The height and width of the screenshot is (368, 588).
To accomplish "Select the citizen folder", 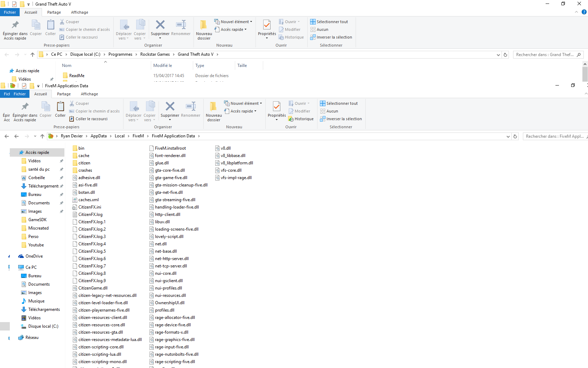I will [x=82, y=163].
